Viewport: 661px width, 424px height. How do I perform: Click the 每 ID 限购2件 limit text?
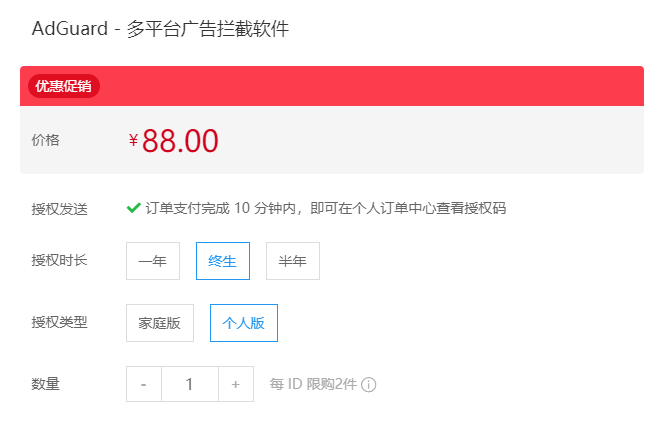(x=313, y=384)
